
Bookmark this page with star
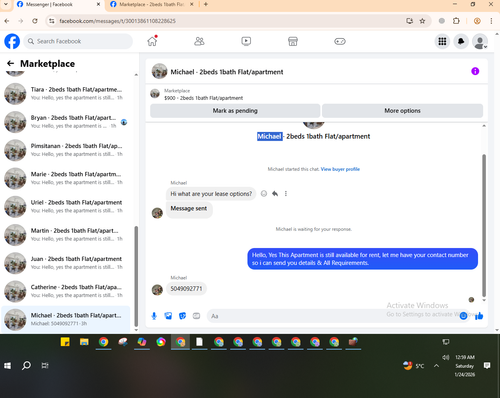[x=422, y=21]
